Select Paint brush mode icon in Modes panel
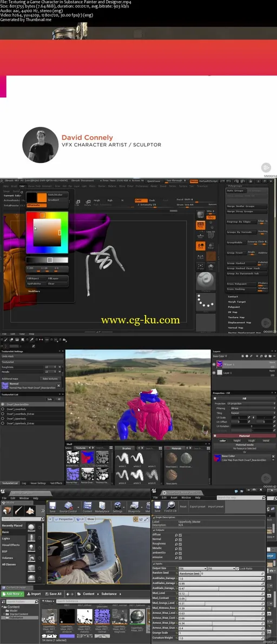The height and width of the screenshot is (644, 277). click(x=19, y=511)
